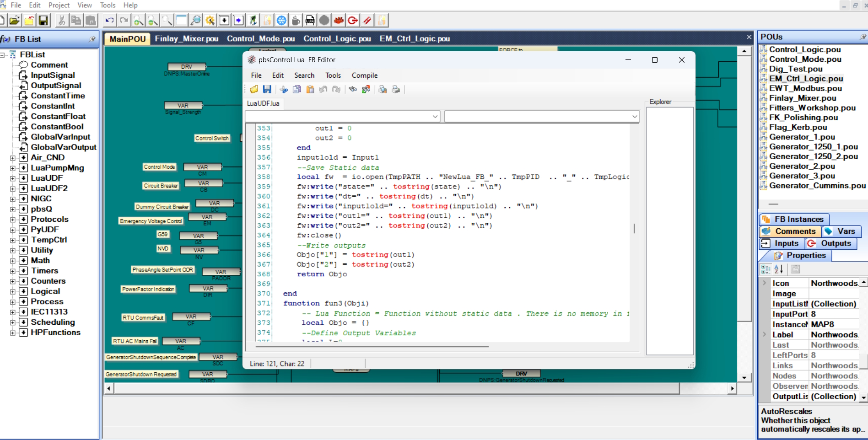Open a file in the Lua FB Editor
This screenshot has height=440, width=868.
tap(254, 89)
